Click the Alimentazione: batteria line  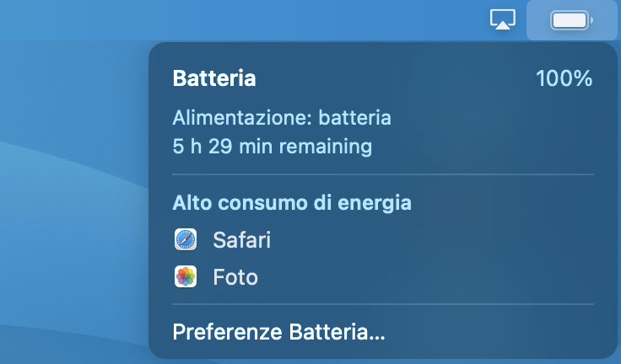point(282,118)
